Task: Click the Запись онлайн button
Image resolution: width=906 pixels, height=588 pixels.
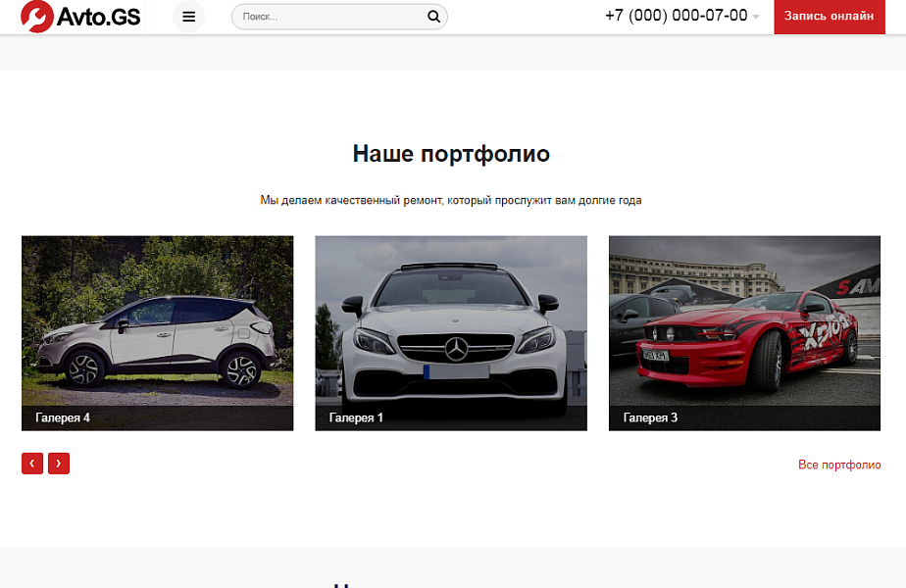Action: click(830, 17)
